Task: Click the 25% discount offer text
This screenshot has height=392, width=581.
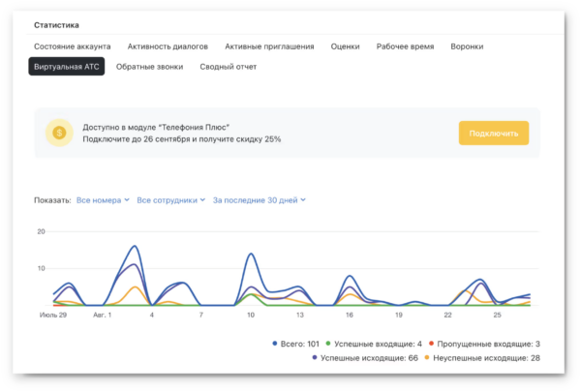Action: (x=182, y=139)
